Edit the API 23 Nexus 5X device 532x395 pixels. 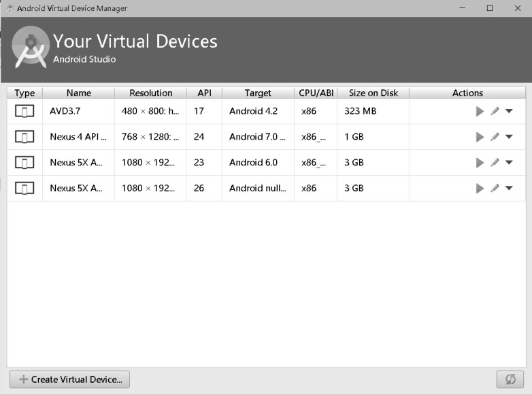(x=495, y=162)
